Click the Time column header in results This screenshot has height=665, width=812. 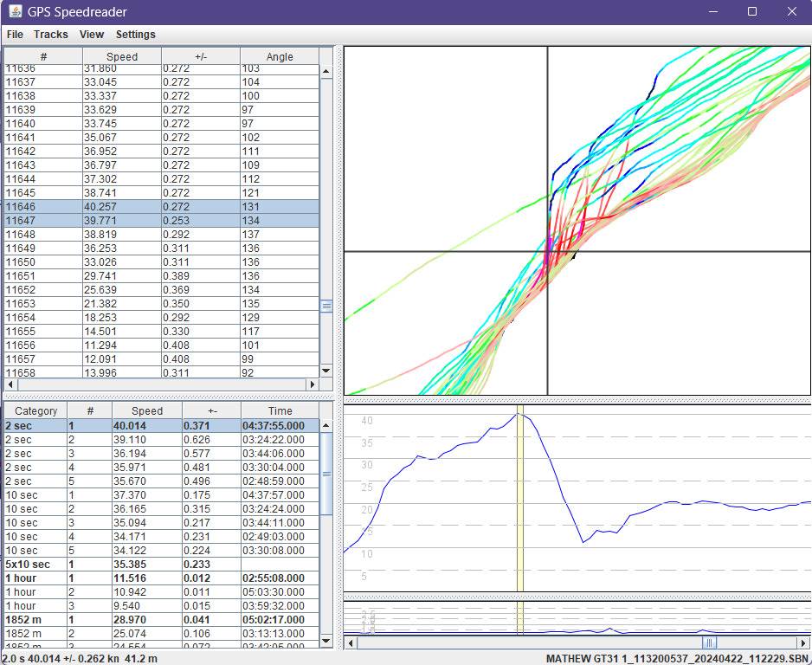pos(280,411)
